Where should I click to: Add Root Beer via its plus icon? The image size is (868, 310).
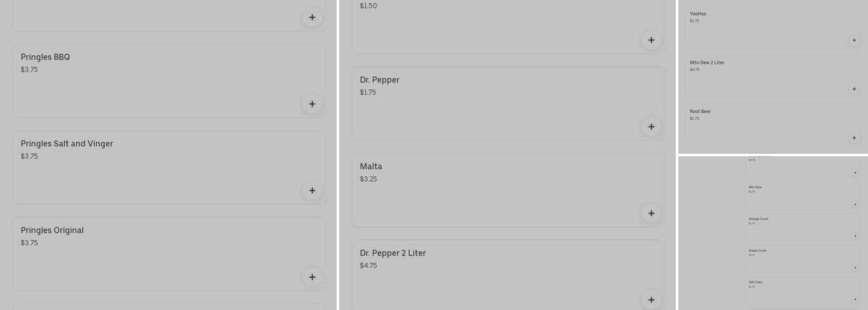click(x=854, y=138)
